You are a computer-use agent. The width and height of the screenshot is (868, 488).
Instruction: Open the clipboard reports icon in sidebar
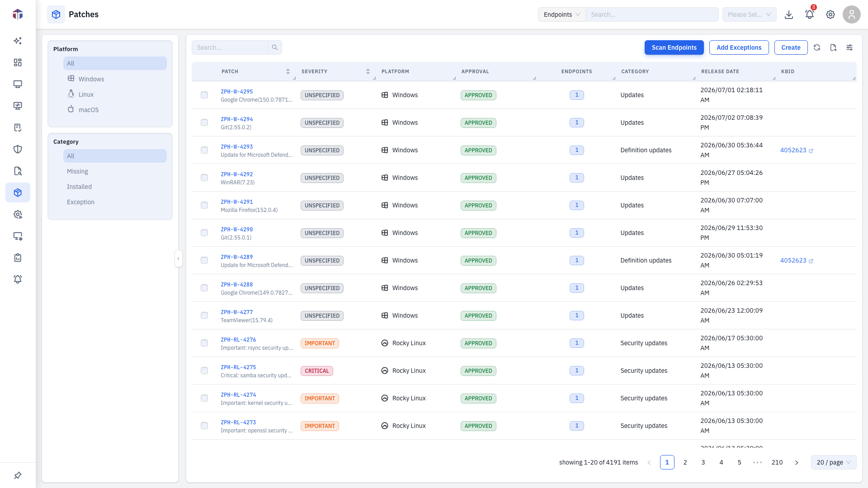18,258
